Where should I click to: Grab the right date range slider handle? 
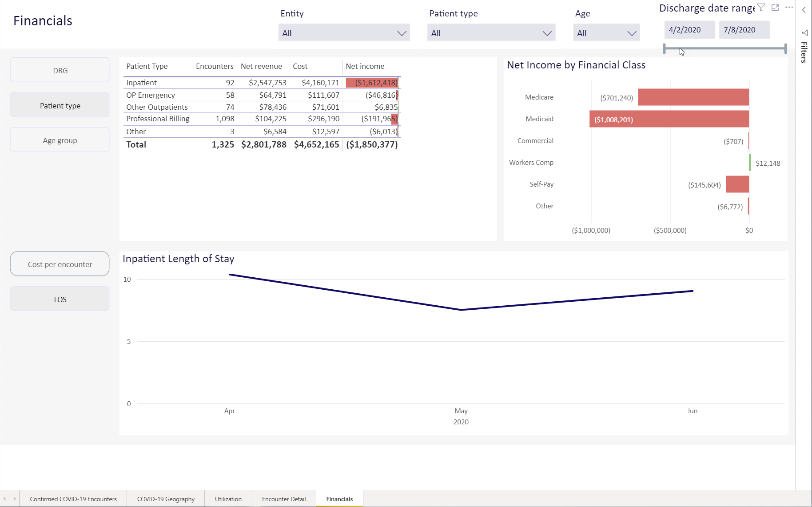[785, 48]
